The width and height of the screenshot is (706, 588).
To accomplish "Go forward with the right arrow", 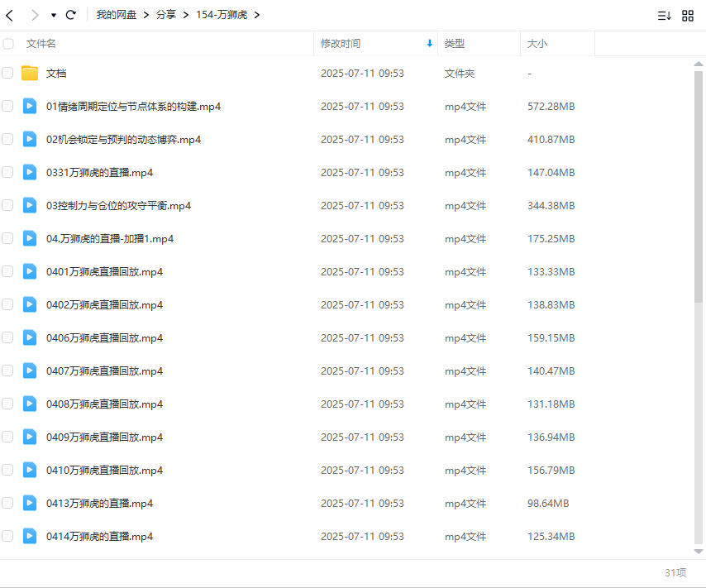I will click(x=34, y=16).
